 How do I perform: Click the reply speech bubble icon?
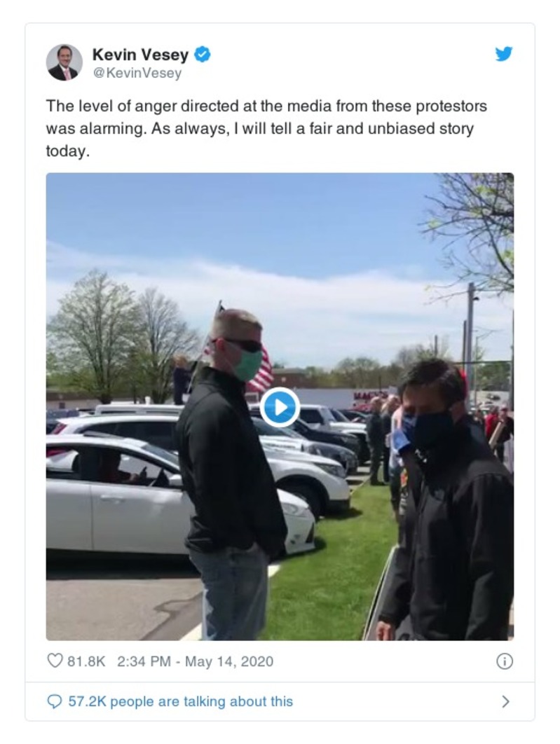pyautogui.click(x=55, y=701)
